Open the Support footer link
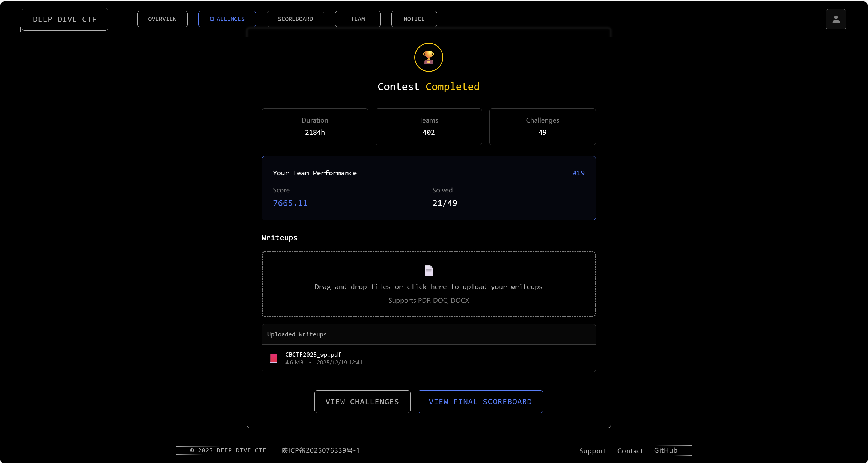This screenshot has height=463, width=868. tap(592, 451)
